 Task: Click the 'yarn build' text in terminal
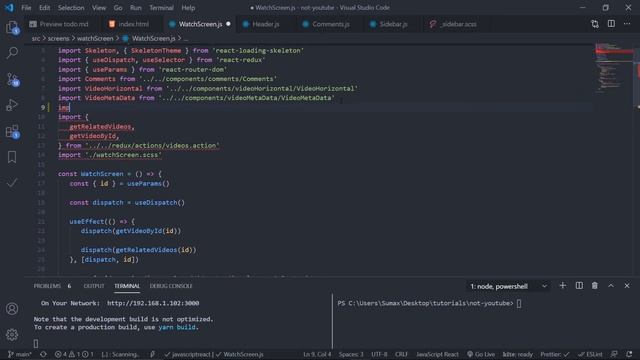pyautogui.click(x=177, y=327)
